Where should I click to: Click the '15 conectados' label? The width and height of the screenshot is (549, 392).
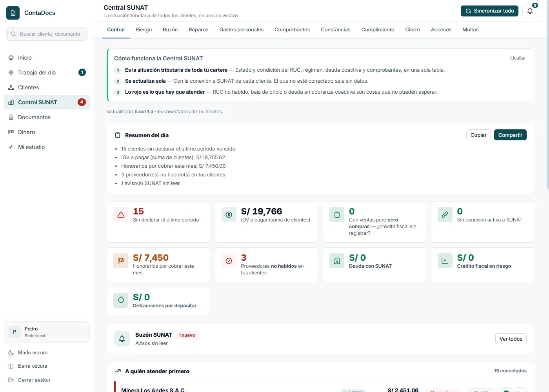[x=510, y=371]
